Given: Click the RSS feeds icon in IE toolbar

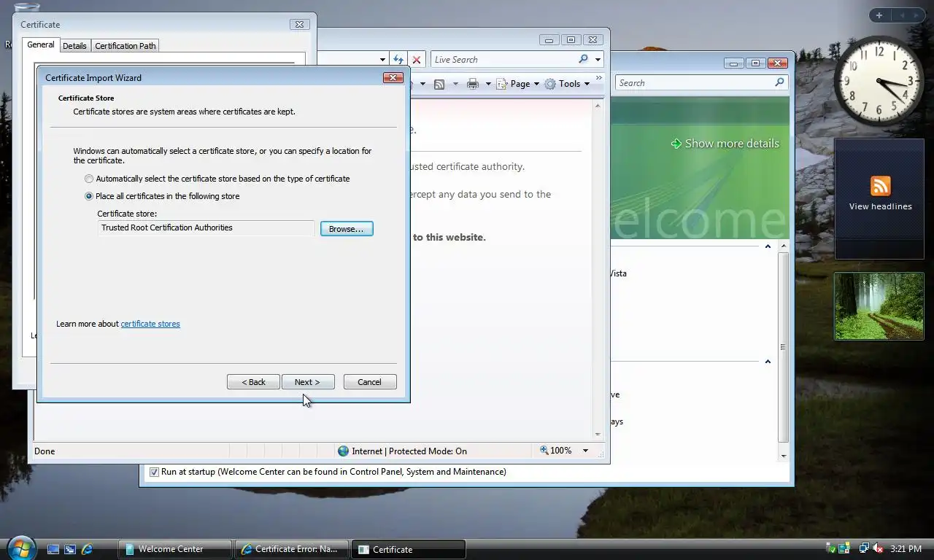Looking at the screenshot, I should 439,84.
